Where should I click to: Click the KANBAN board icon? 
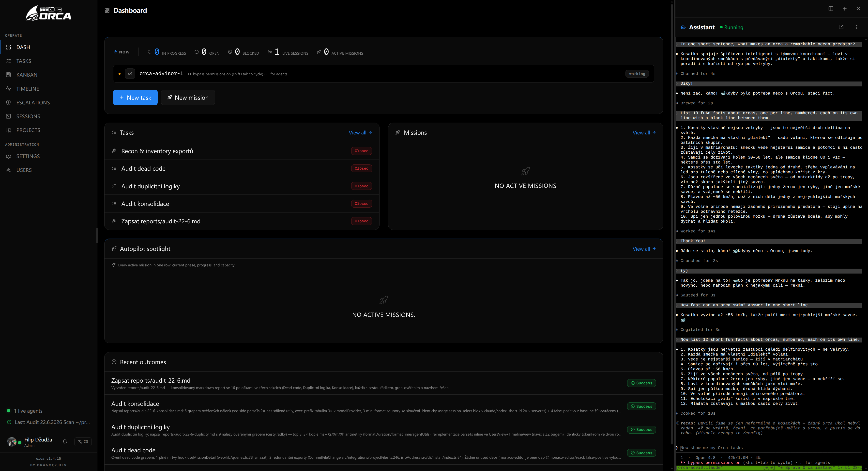click(x=9, y=75)
